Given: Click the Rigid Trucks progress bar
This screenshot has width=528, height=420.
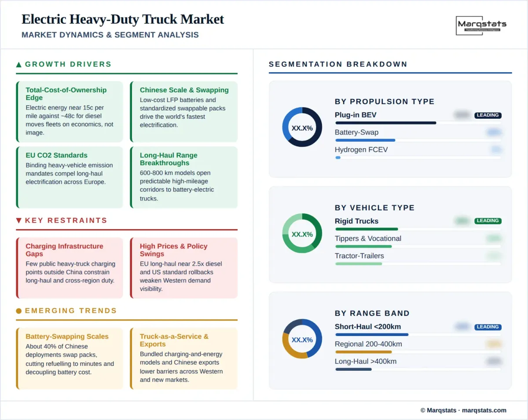Looking at the screenshot, I should 418,229.
